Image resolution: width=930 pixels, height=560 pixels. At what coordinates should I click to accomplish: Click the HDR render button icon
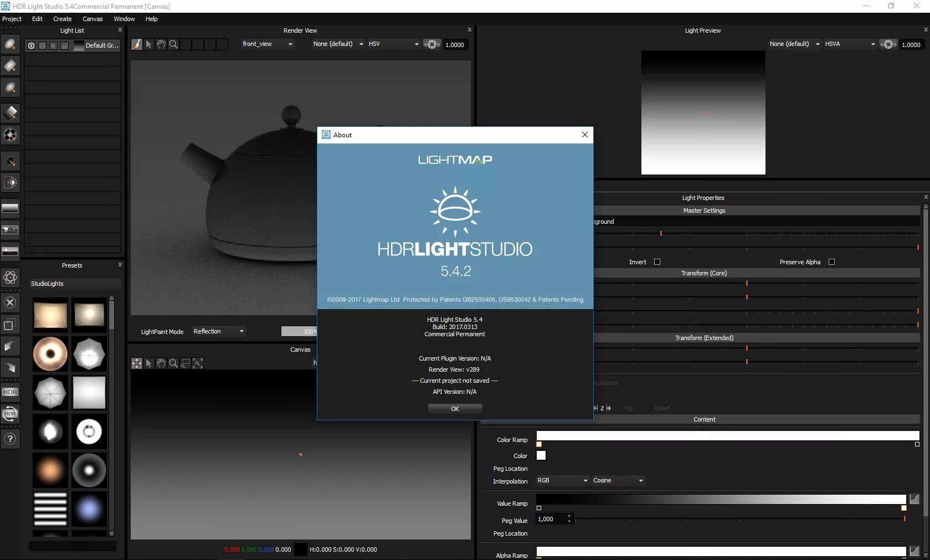10,392
